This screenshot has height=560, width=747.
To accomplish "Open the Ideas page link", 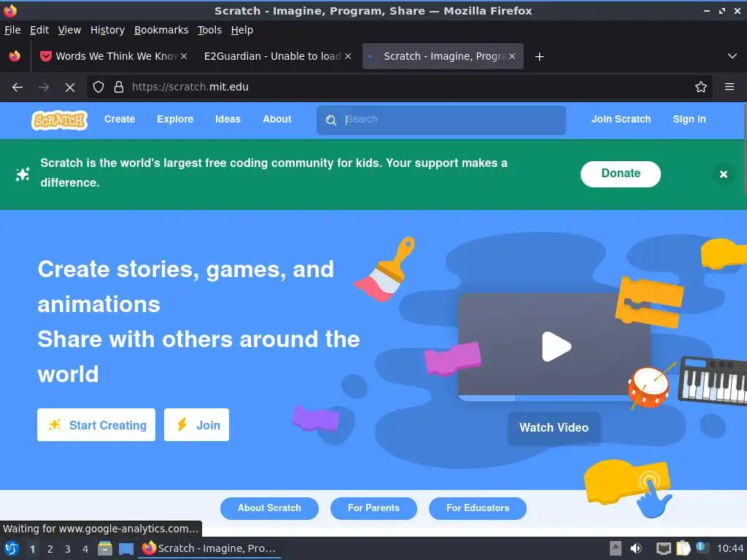I will [x=228, y=120].
